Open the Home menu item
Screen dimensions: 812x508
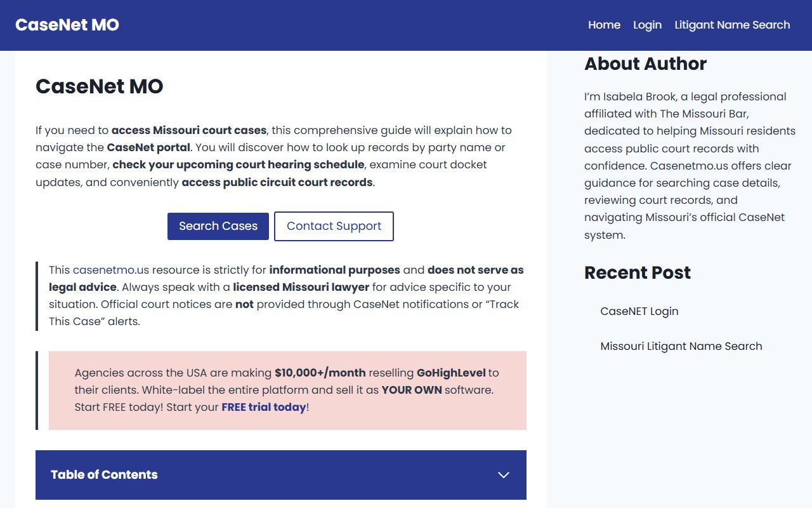604,25
